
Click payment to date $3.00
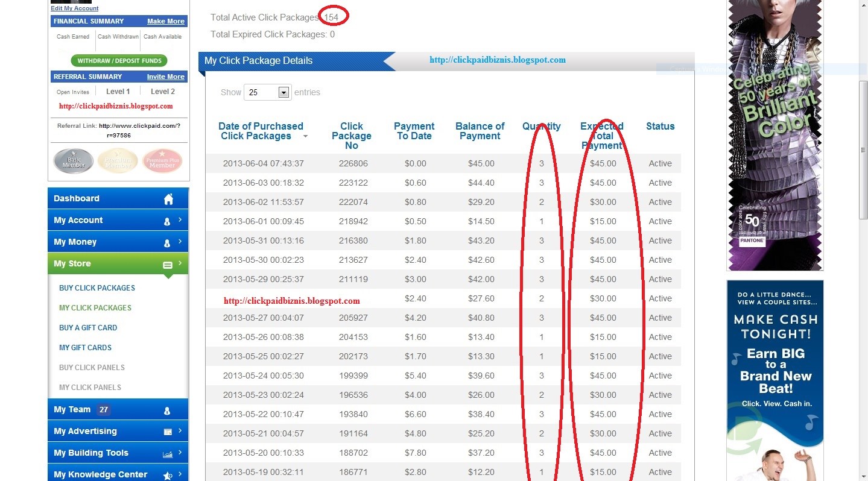(x=416, y=279)
